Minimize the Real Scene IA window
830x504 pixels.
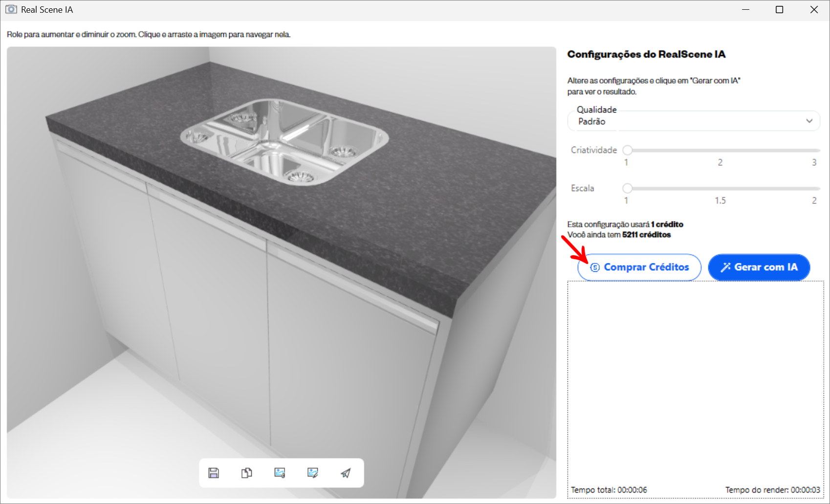tap(745, 10)
